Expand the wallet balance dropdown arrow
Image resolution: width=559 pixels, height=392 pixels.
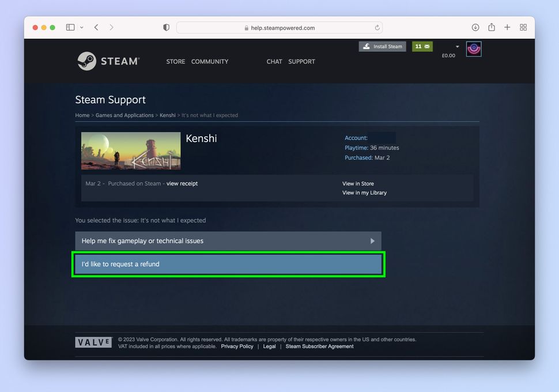click(457, 46)
